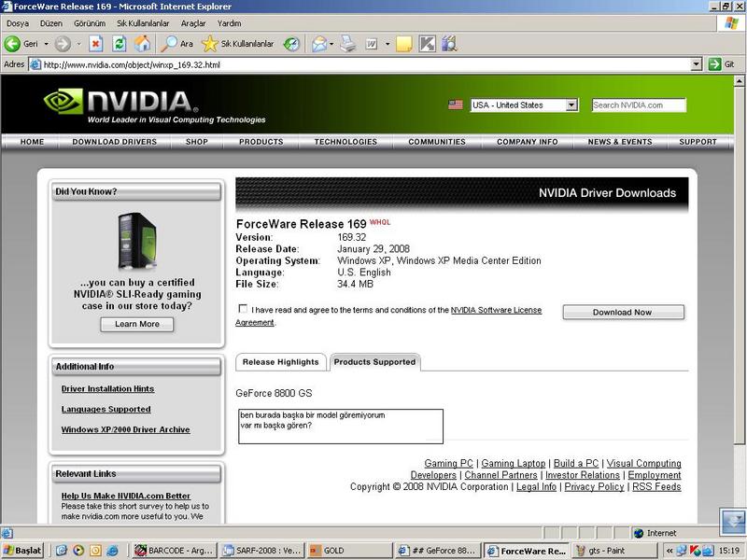
Task: Edit page with Word icon
Action: pyautogui.click(x=371, y=44)
